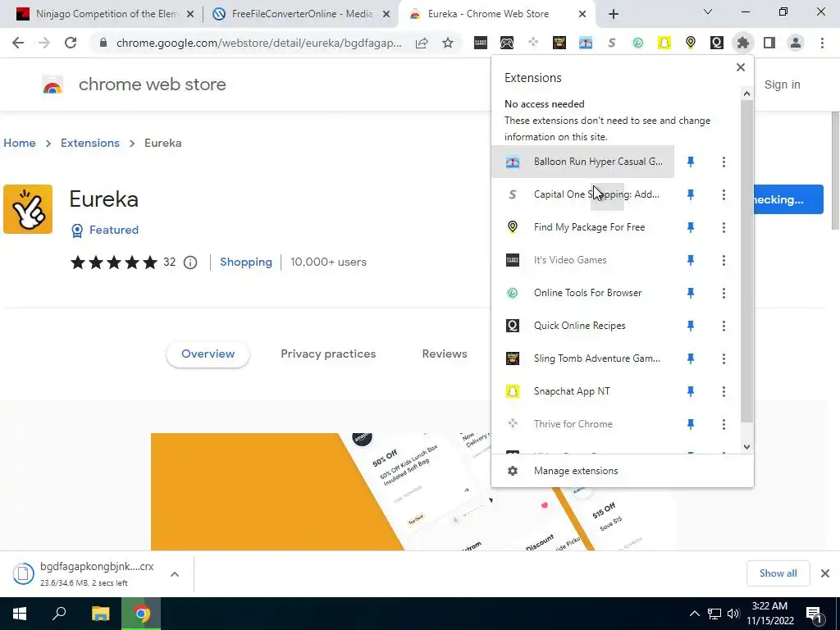Viewport: 840px width, 630px height.
Task: Switch to the FreeFileConverterOnline tab
Action: 301,15
